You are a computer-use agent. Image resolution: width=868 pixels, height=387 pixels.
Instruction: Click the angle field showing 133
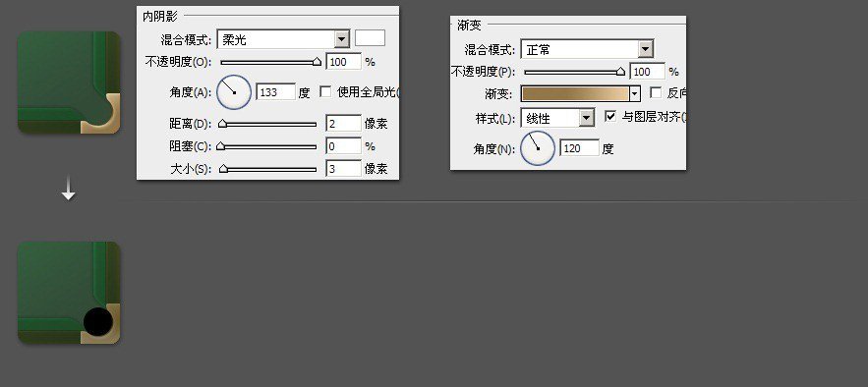pyautogui.click(x=275, y=92)
